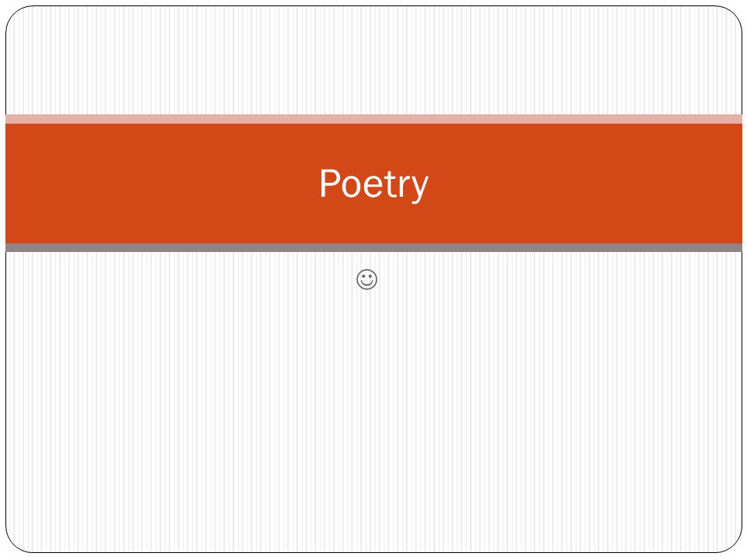Select the Poetry title text
The width and height of the screenshot is (747, 560).
point(374,184)
